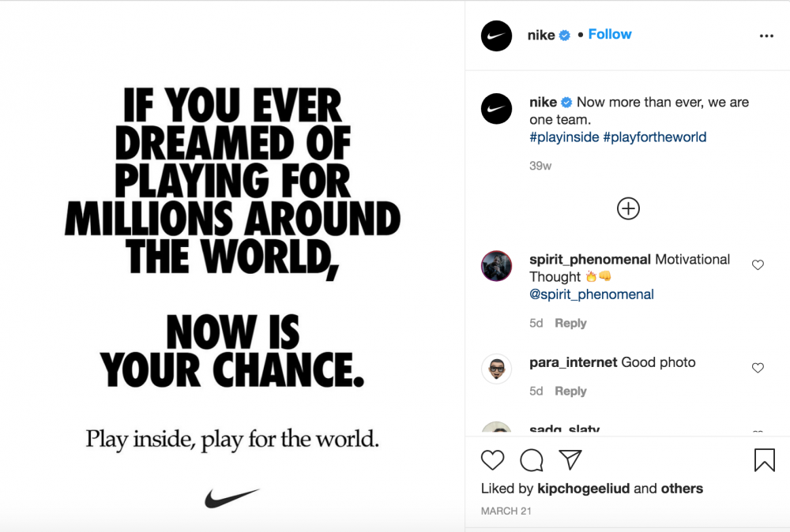Open the #playinside hashtag
Screen dimensions: 790x532
coord(564,137)
